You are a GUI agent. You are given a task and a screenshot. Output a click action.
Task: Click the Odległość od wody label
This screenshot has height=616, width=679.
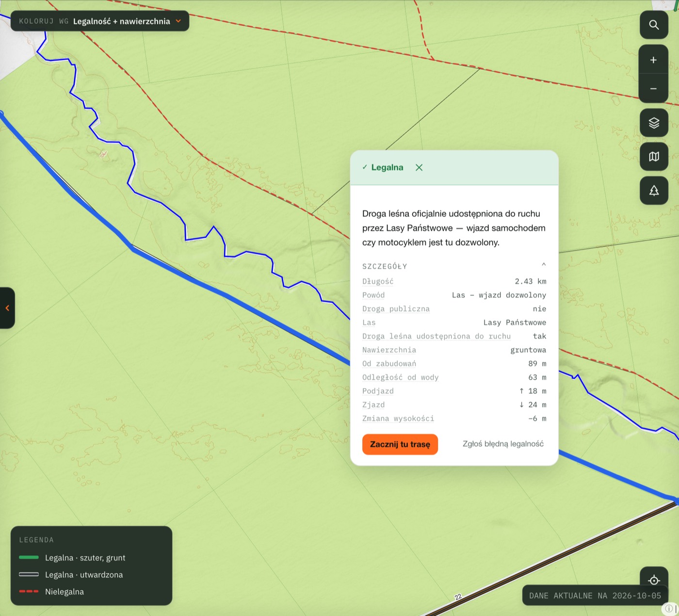pos(400,377)
